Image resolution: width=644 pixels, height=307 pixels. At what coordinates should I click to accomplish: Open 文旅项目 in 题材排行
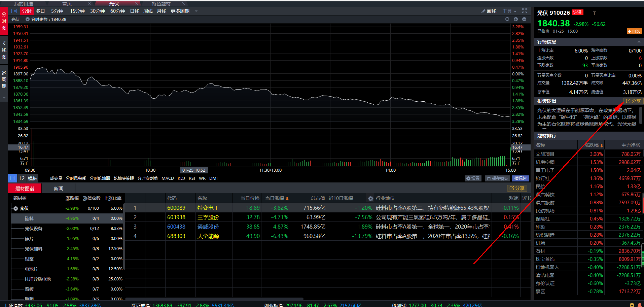(545, 154)
